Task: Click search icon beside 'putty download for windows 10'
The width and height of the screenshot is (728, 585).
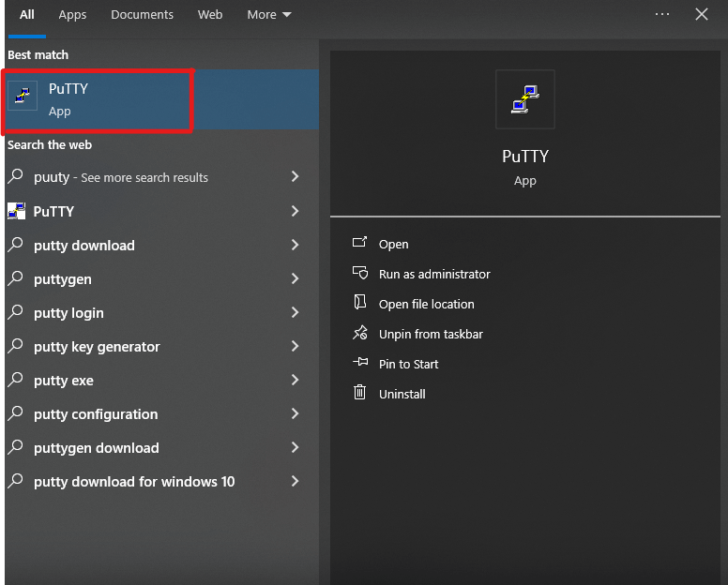Action: tap(16, 481)
